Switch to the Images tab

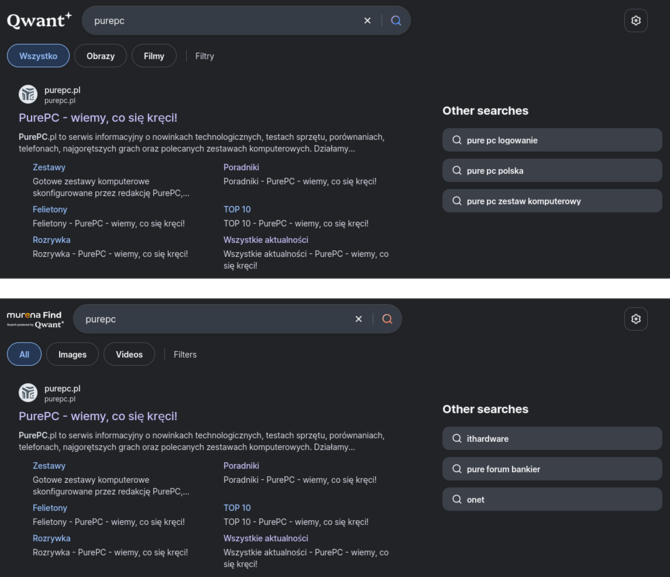[72, 354]
